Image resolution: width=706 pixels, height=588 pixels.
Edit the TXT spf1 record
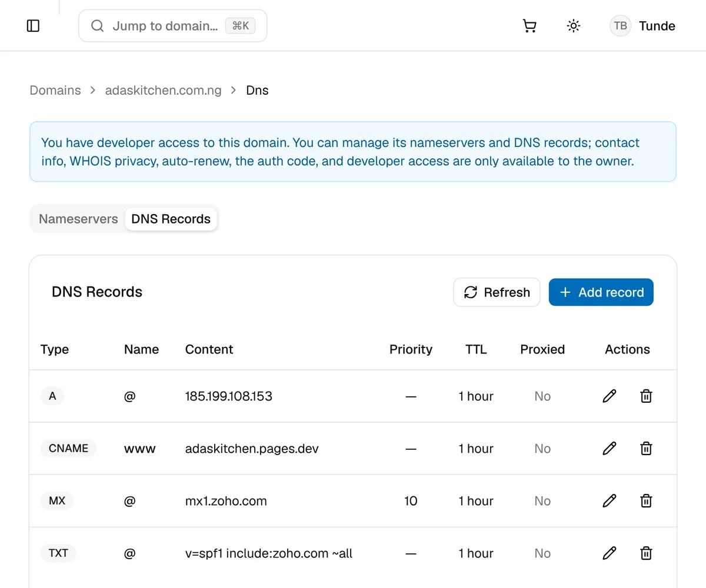tap(610, 553)
